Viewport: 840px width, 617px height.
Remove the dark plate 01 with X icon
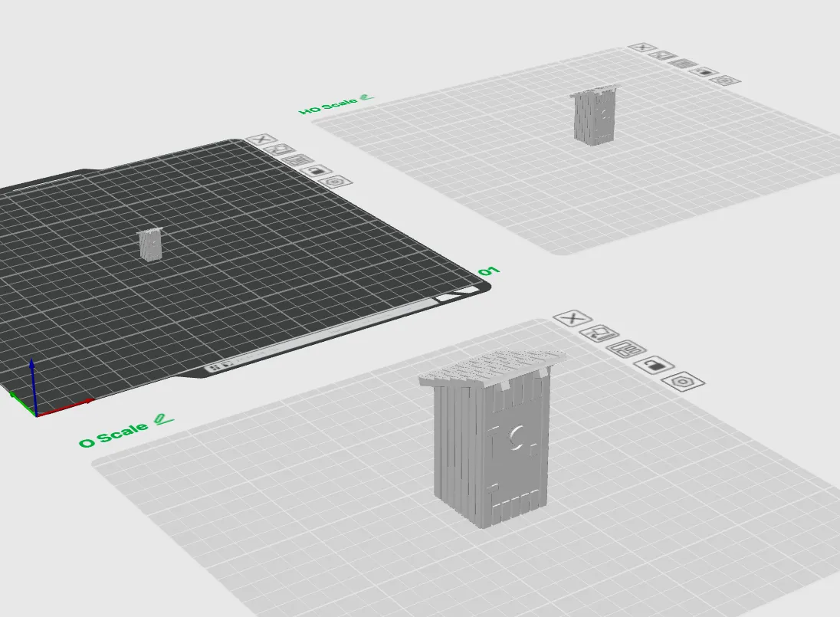pos(261,139)
